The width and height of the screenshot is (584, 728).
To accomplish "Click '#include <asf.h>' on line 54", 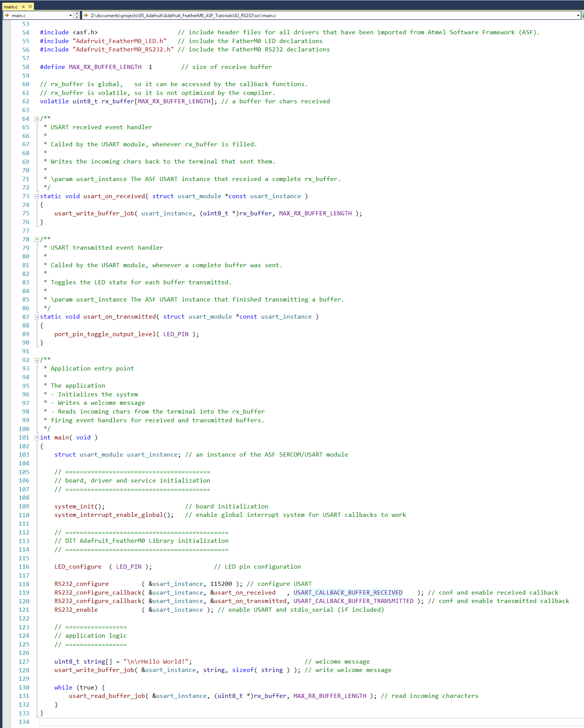I will tap(69, 32).
